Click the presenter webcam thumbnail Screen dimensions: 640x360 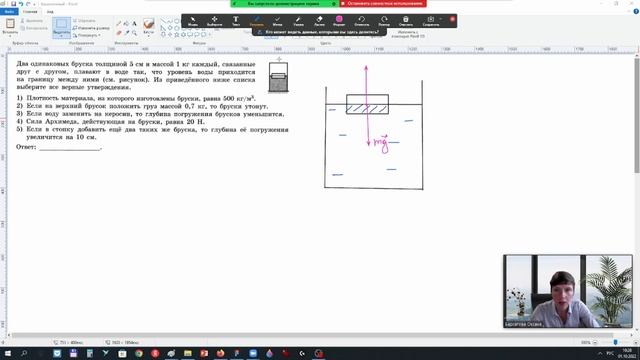coord(568,291)
